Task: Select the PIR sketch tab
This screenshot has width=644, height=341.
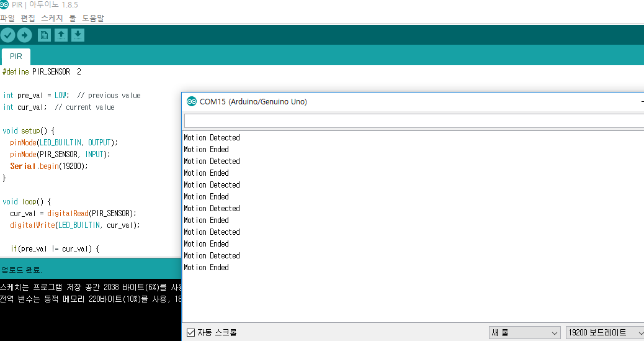Action: [x=16, y=57]
